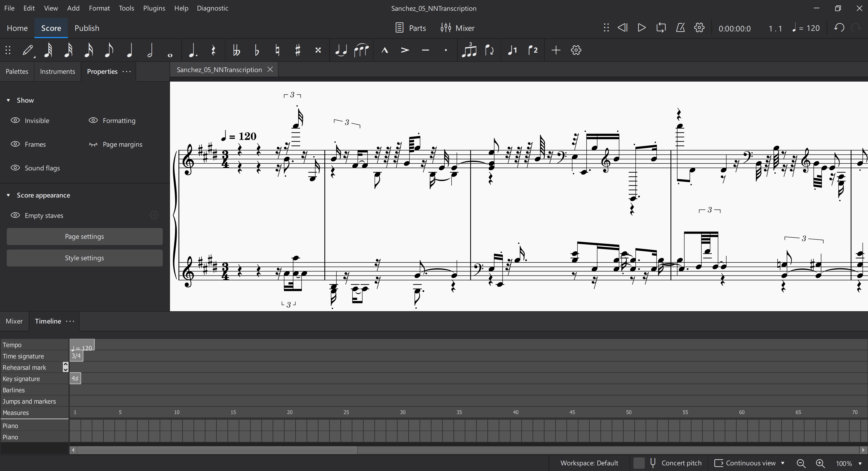Collapse the Show section

(8, 100)
